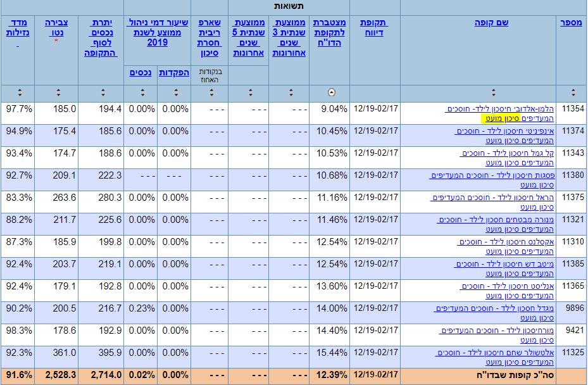Viewport: 588px width, 385px height.
Task: Sort by 5-year average yield arrows
Action: click(251, 92)
